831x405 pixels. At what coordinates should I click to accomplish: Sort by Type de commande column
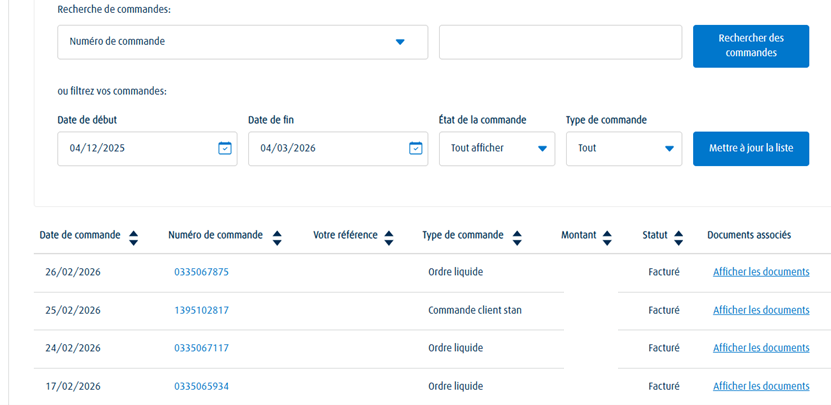click(517, 238)
